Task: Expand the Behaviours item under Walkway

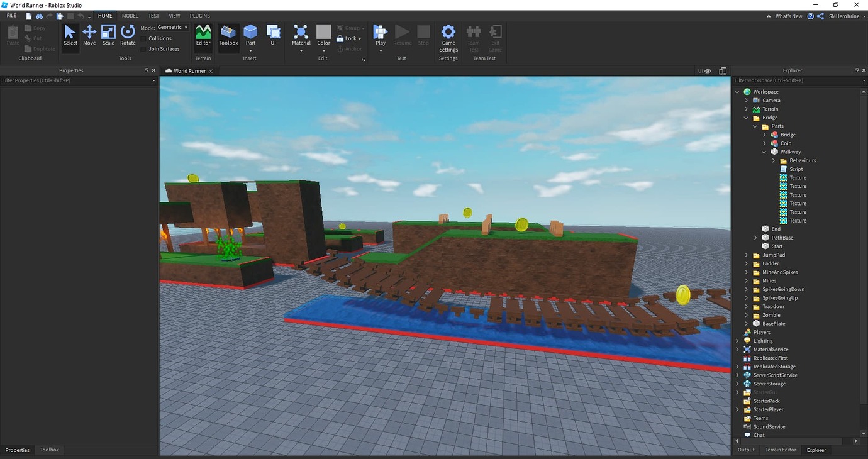Action: click(x=773, y=160)
